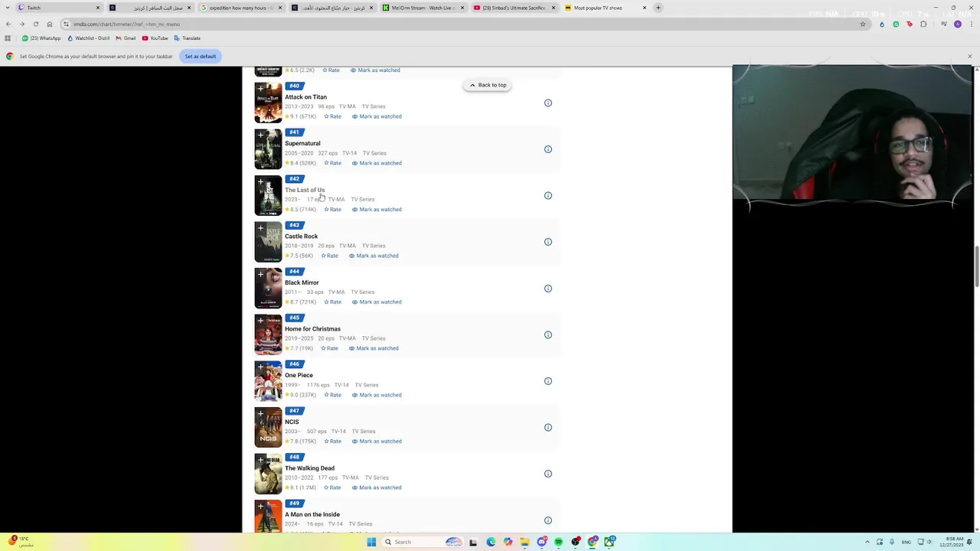
Task: Show hidden system tray icons
Action: coord(868,542)
